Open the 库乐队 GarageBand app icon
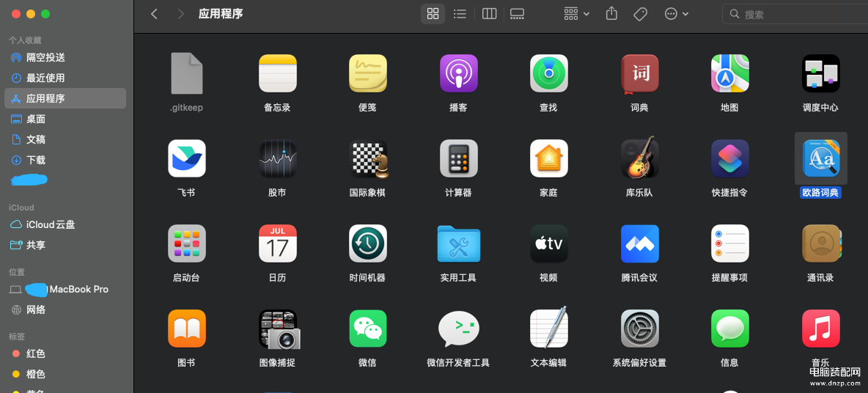 click(639, 158)
